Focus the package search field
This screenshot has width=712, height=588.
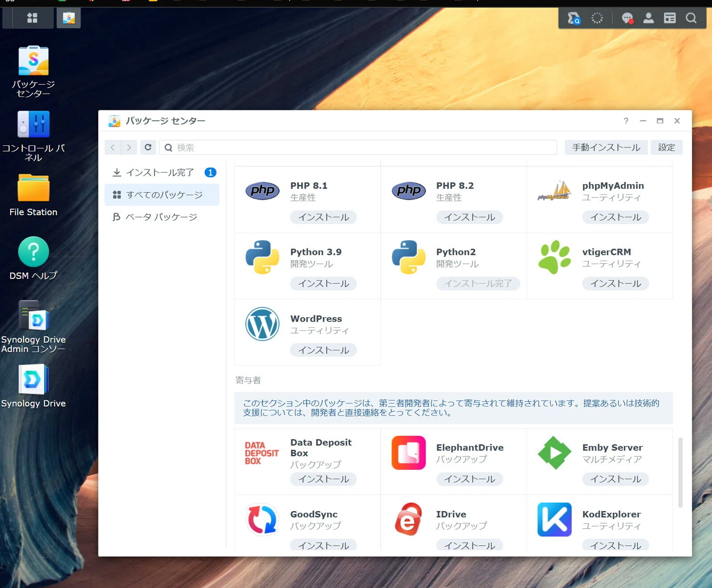(358, 147)
